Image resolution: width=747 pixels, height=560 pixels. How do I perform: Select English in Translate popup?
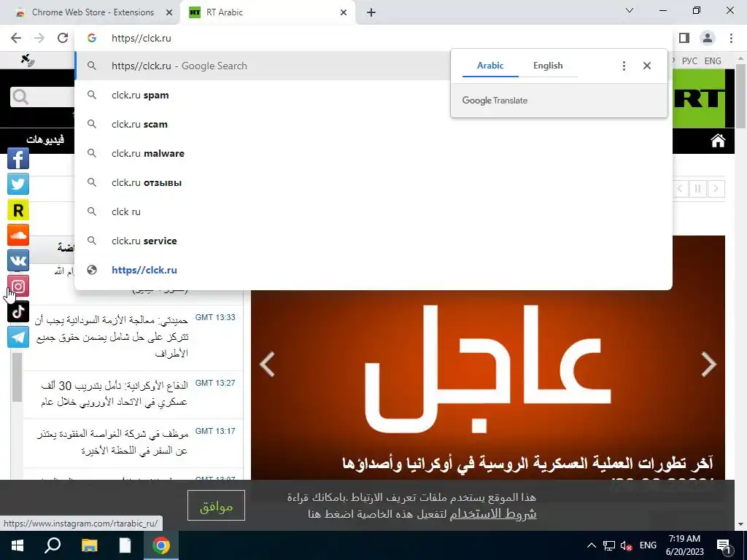coord(548,66)
